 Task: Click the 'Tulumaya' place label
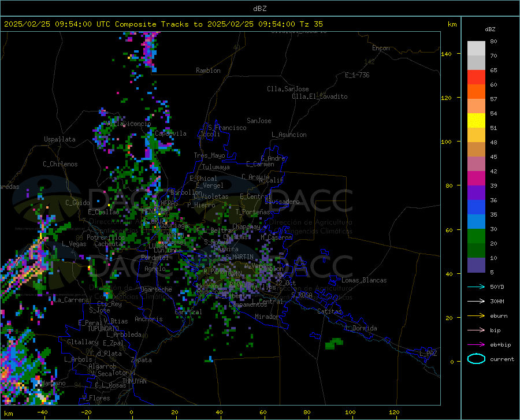pos(216,167)
